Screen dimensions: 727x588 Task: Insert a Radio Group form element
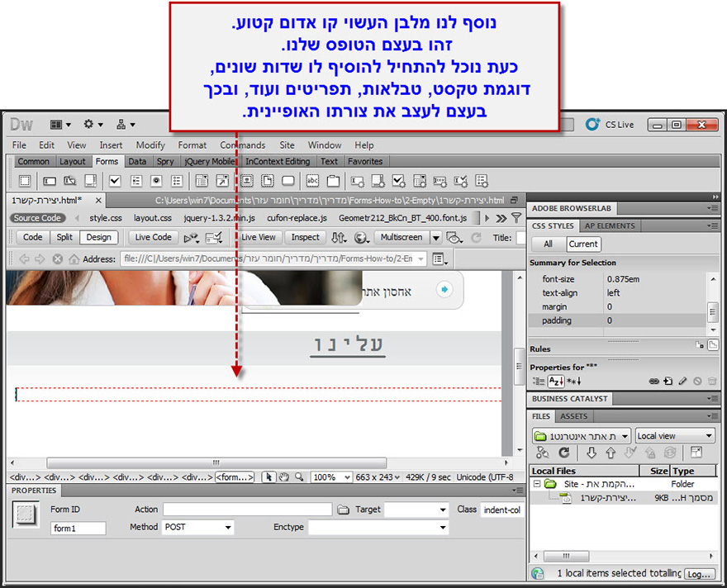pos(177,181)
